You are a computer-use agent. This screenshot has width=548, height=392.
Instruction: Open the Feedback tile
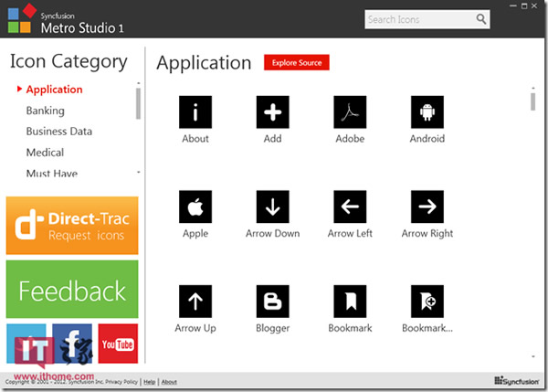pos(72,291)
